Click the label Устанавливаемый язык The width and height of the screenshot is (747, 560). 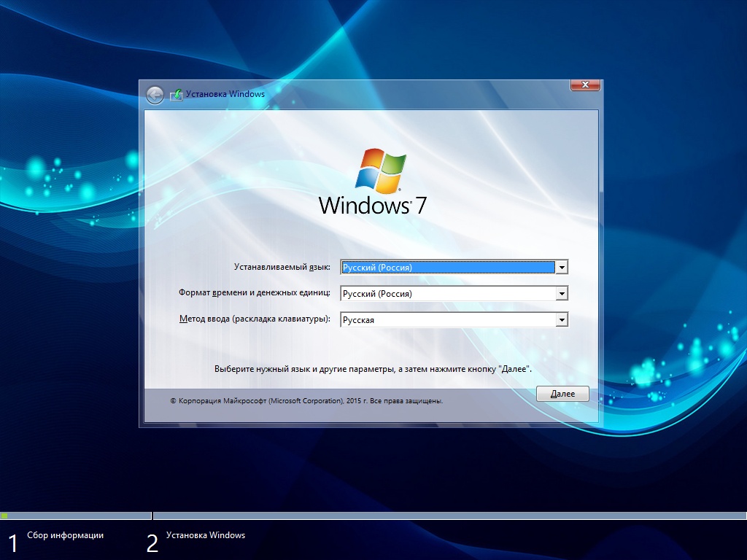(282, 267)
